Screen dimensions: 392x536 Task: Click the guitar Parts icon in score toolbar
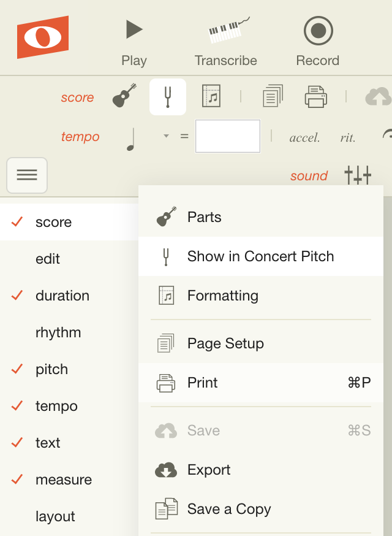pos(124,96)
